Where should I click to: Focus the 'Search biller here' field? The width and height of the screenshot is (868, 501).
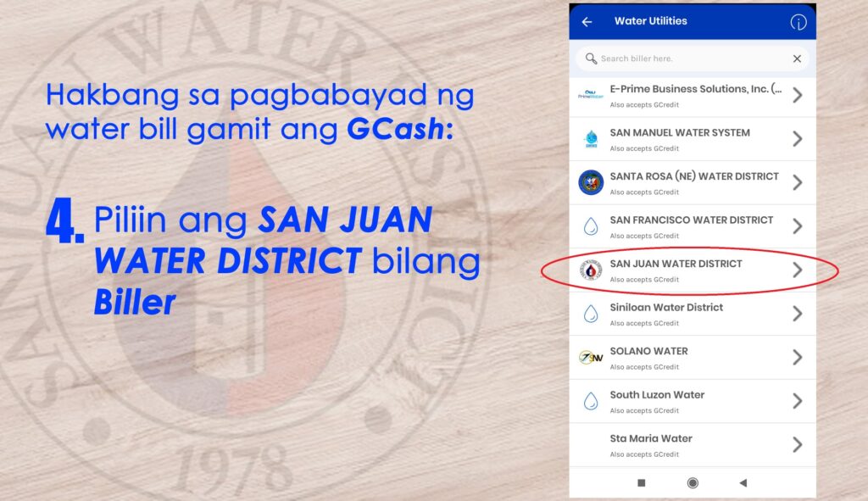[692, 58]
